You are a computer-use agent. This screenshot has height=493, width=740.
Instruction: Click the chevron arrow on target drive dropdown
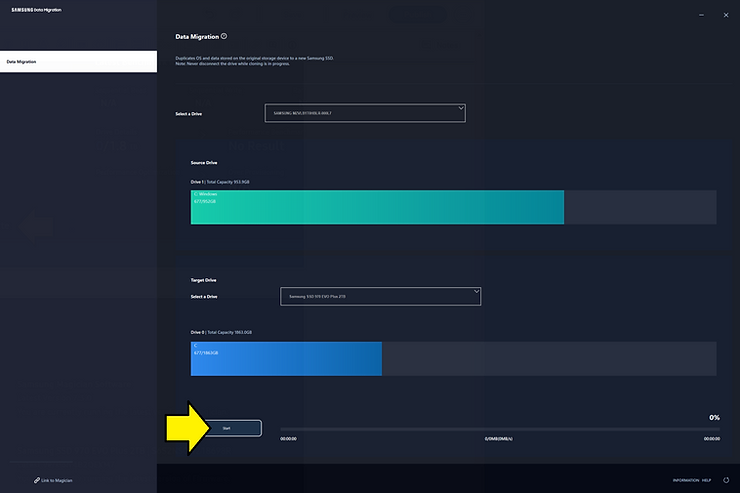[476, 292]
